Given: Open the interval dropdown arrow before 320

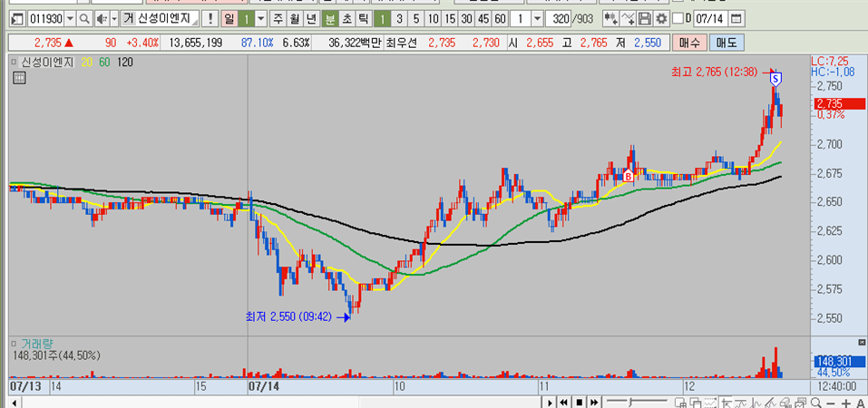Looking at the screenshot, I should [x=537, y=19].
